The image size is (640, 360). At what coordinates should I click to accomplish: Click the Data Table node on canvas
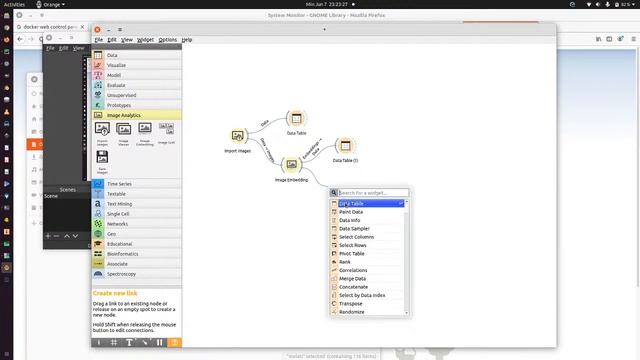point(296,119)
